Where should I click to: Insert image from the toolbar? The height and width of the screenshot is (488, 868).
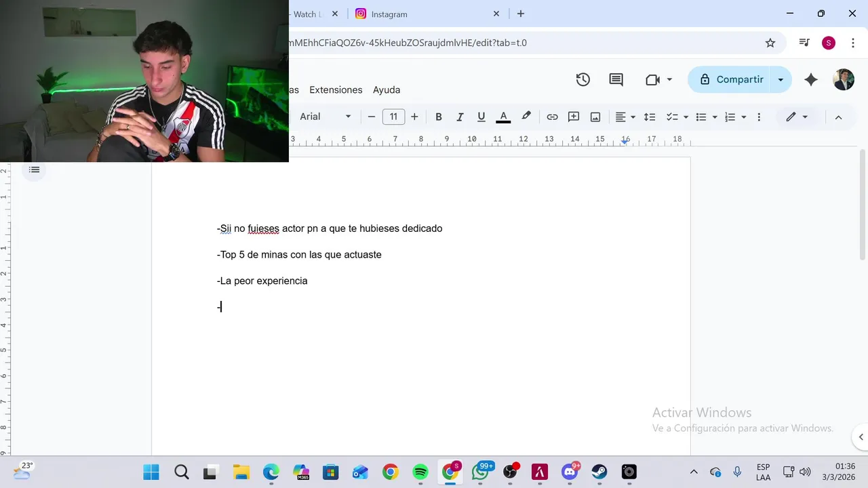click(x=595, y=117)
